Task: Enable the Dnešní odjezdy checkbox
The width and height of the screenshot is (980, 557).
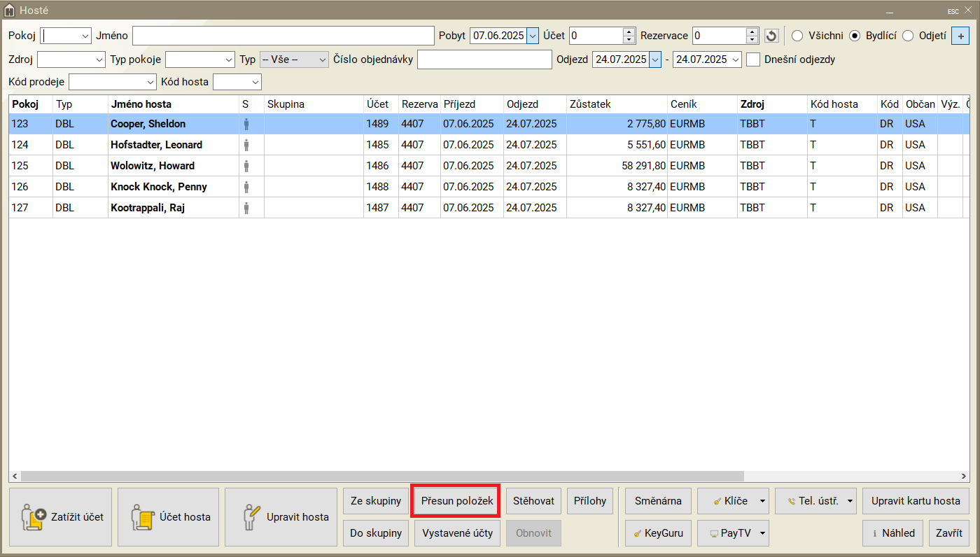Action: [x=753, y=59]
